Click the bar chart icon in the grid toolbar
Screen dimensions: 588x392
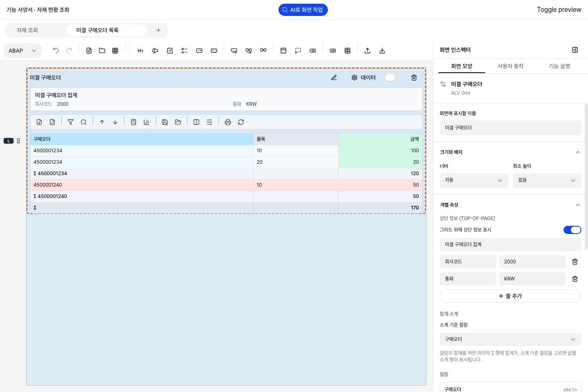click(147, 122)
